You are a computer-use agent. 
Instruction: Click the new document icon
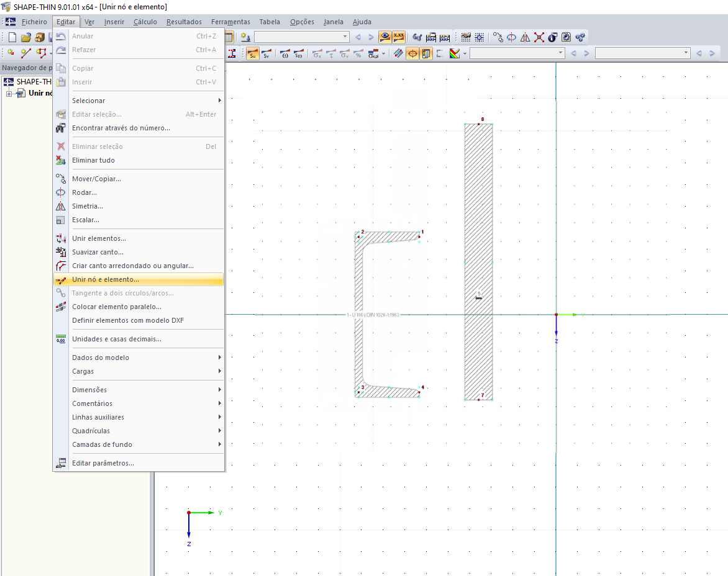pos(12,37)
